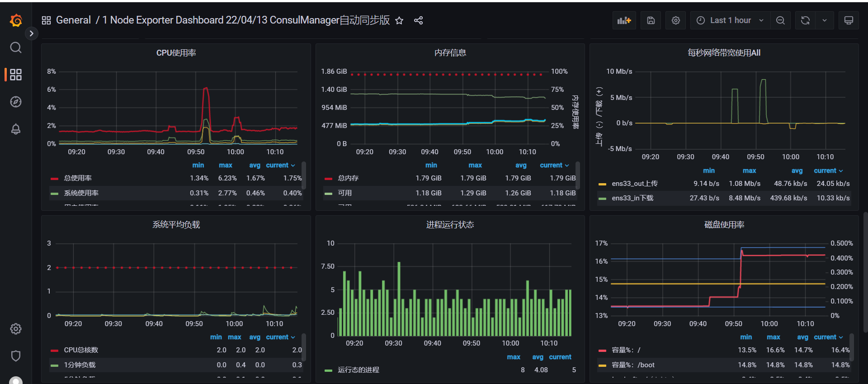Click the Add panel button
The height and width of the screenshot is (384, 868).
[624, 20]
